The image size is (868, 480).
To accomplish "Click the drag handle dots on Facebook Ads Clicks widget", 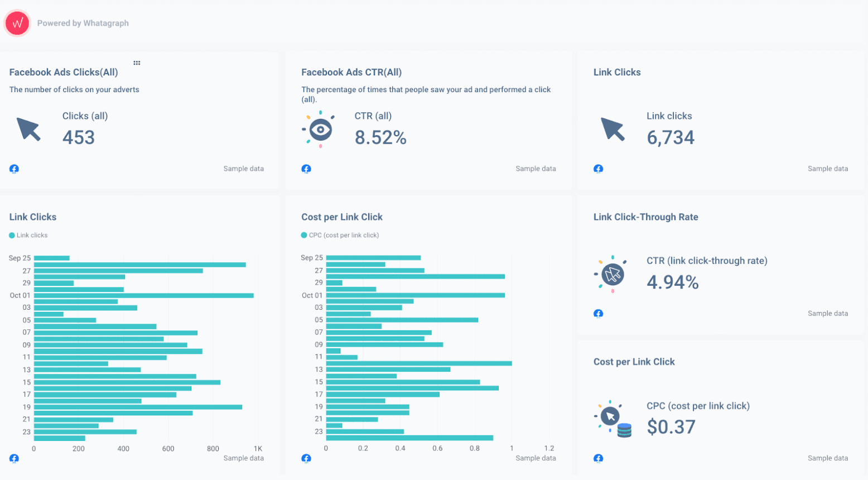I will coord(137,63).
